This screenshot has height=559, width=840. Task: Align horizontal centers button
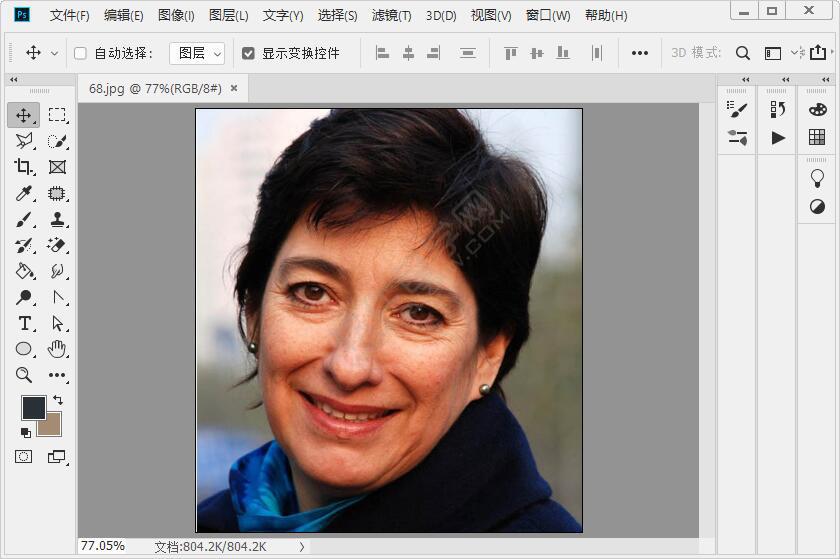(x=408, y=53)
